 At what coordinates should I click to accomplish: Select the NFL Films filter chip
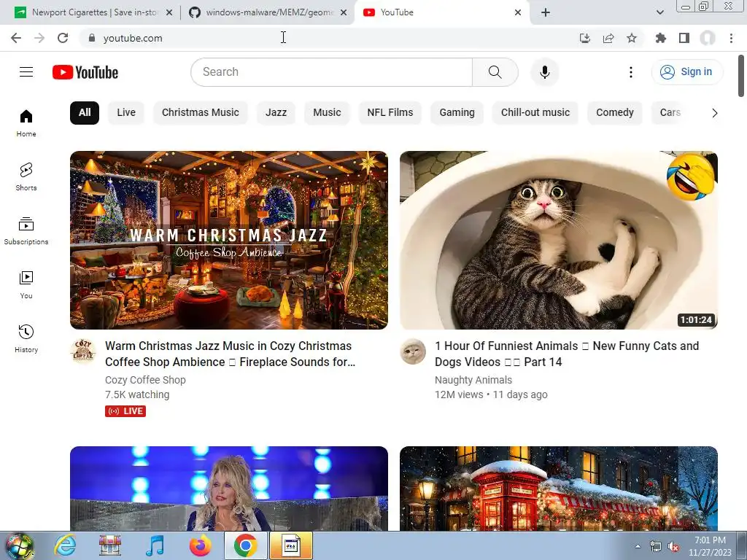point(390,113)
